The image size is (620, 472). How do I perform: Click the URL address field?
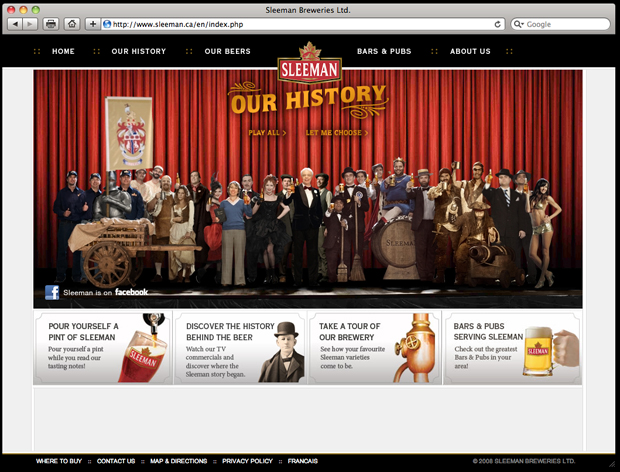[x=303, y=24]
